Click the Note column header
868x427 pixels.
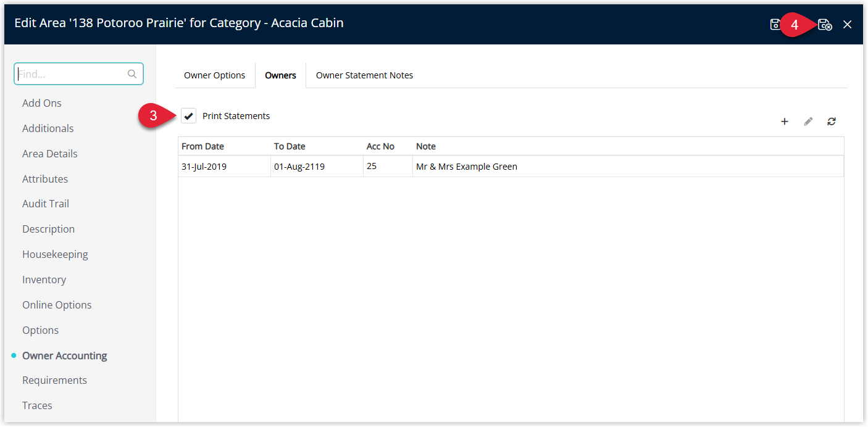click(628, 146)
